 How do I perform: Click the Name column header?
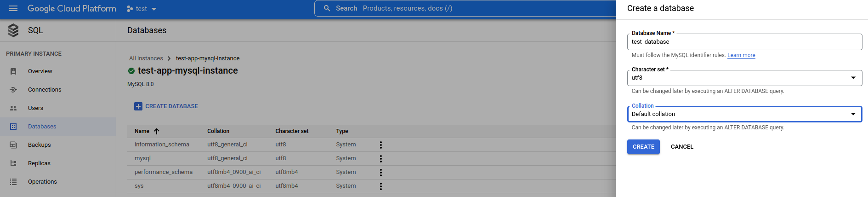pyautogui.click(x=142, y=131)
